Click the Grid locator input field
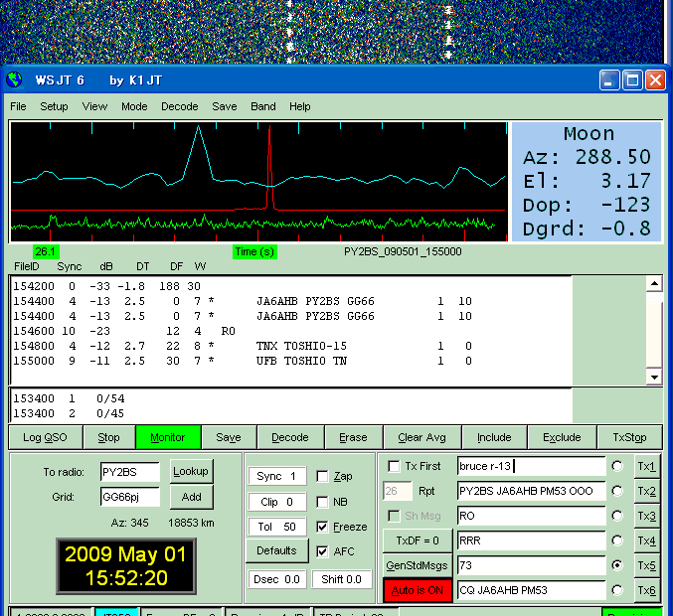This screenshot has height=616, width=673. coord(129,497)
